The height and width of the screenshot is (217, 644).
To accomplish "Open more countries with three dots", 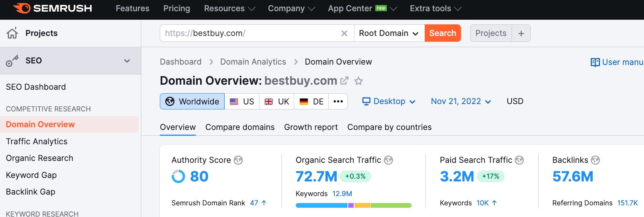I will 338,101.
